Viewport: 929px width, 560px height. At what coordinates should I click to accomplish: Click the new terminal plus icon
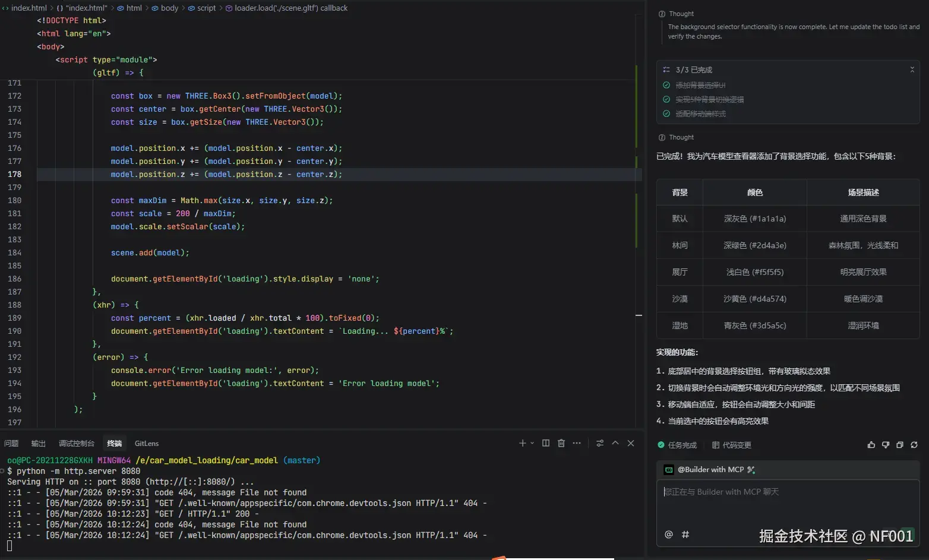[x=522, y=443]
